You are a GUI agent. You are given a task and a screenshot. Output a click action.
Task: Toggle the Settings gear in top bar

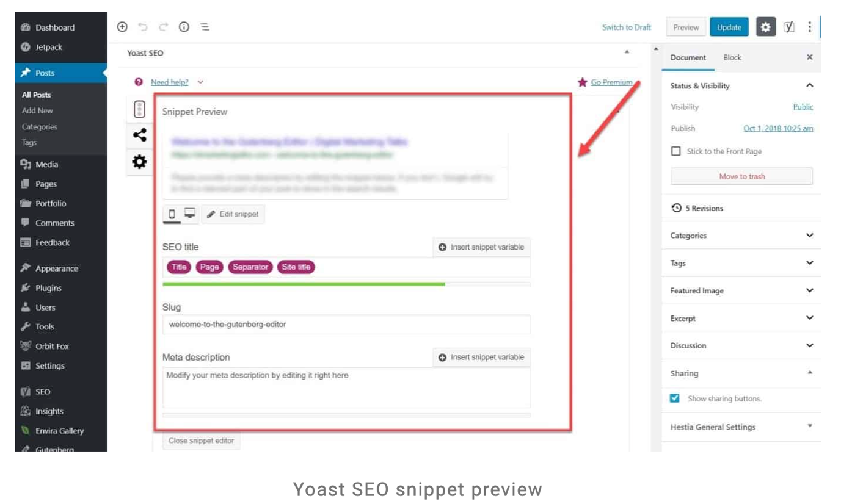(766, 27)
